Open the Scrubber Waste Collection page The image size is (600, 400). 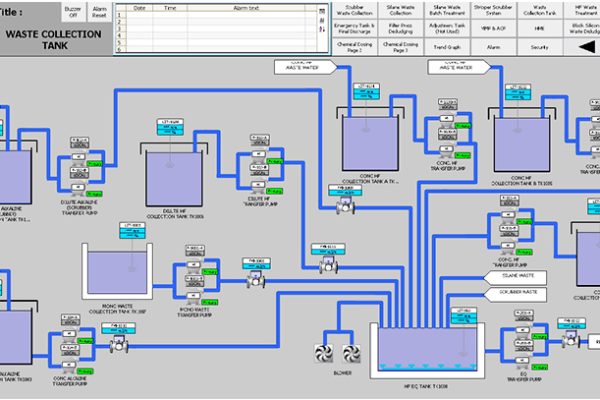355,10
